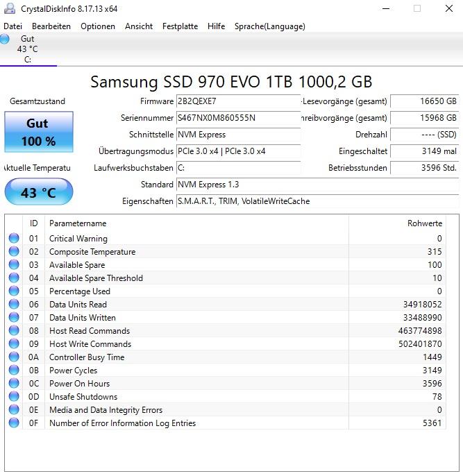Click the status orb for Power On Hours
Screen dimensions: 463x476
[x=14, y=384]
